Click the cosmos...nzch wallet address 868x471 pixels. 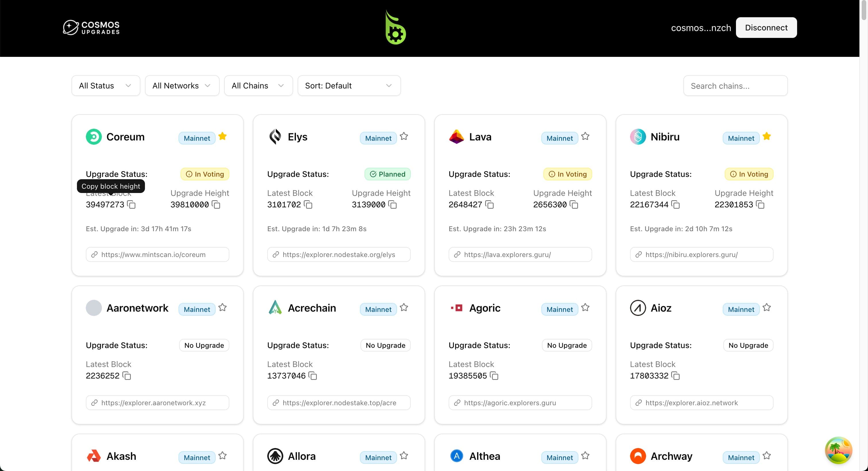(x=701, y=28)
